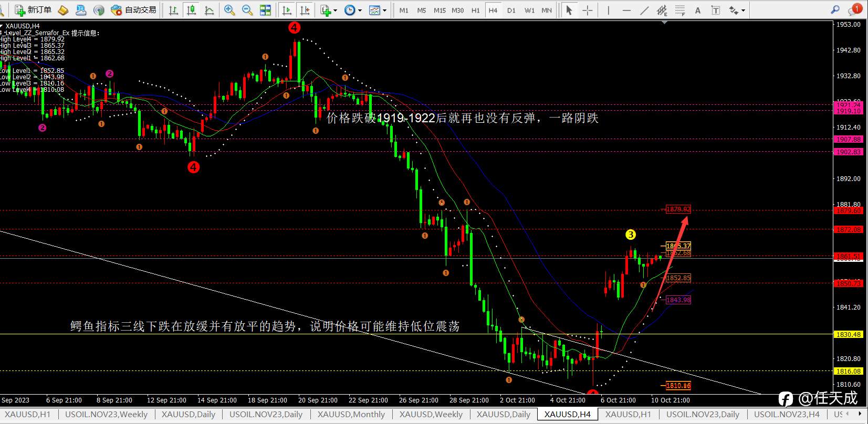Viewport: 868px width, 424px height.
Task: Click the '20 Sep 21:00' time axis label
Action: click(x=318, y=400)
